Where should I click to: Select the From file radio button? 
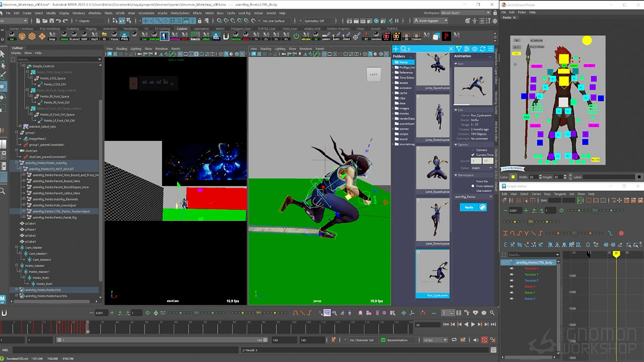tap(473, 181)
